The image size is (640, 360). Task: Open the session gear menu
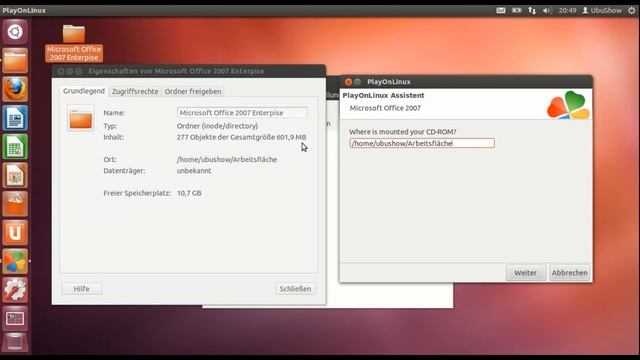pyautogui.click(x=631, y=11)
